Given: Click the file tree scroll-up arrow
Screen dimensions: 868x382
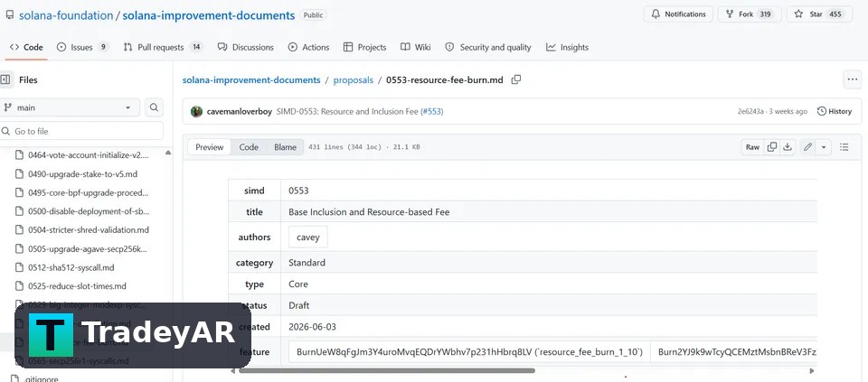Looking at the screenshot, I should pos(168,153).
